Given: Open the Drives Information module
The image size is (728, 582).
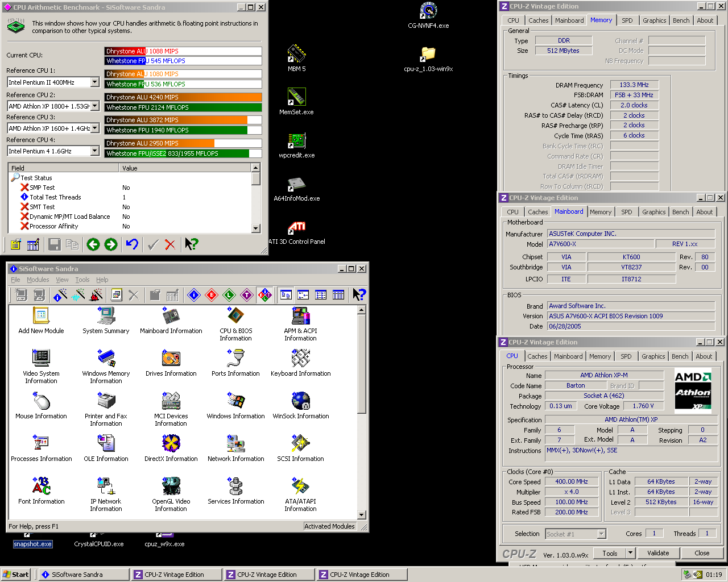Looking at the screenshot, I should tap(171, 363).
